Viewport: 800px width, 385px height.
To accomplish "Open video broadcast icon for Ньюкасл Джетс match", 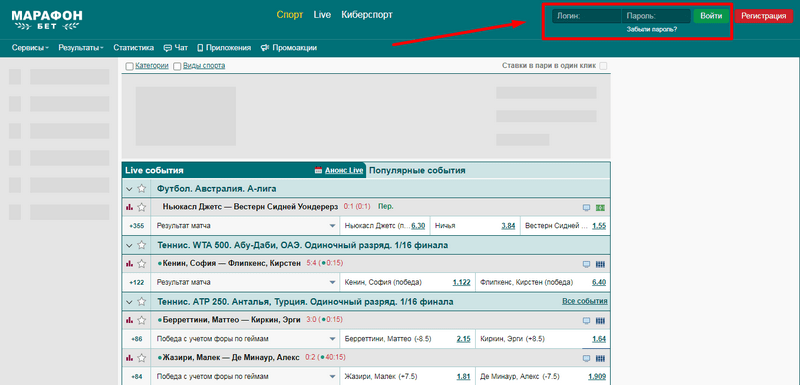I will pos(587,208).
